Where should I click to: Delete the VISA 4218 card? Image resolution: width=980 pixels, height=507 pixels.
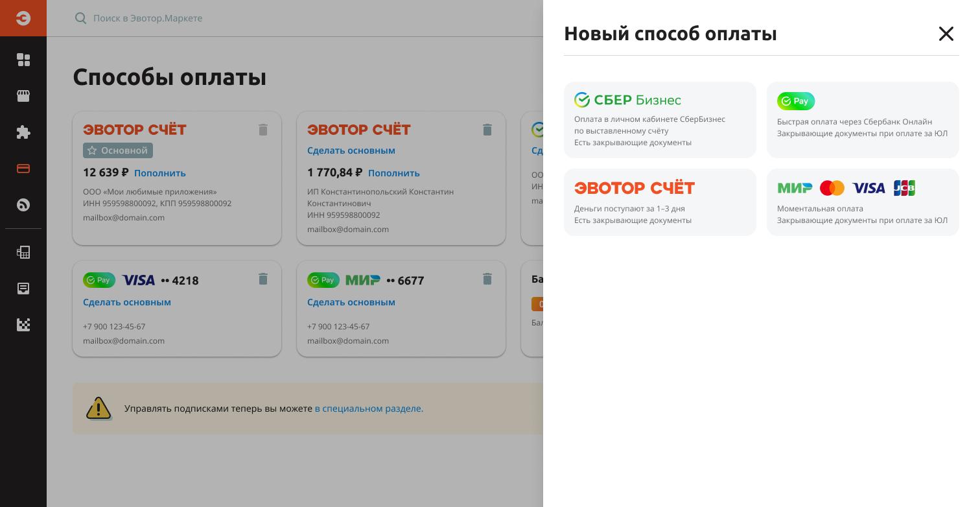click(x=263, y=279)
